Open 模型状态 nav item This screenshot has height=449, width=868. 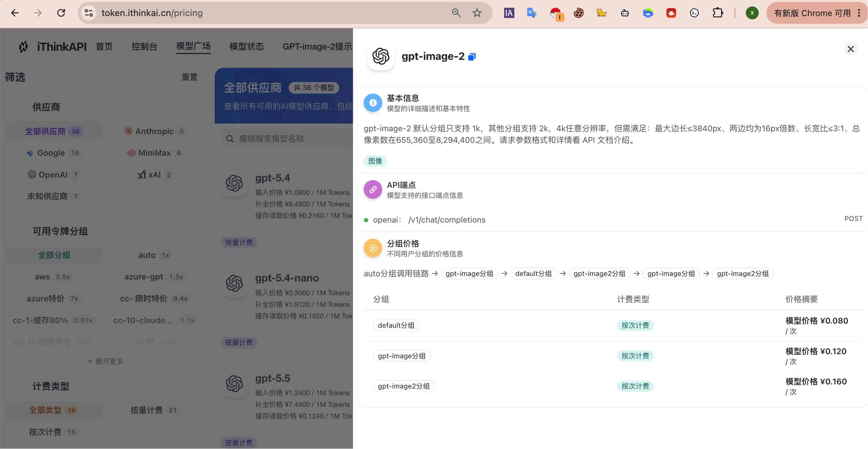[x=247, y=46]
